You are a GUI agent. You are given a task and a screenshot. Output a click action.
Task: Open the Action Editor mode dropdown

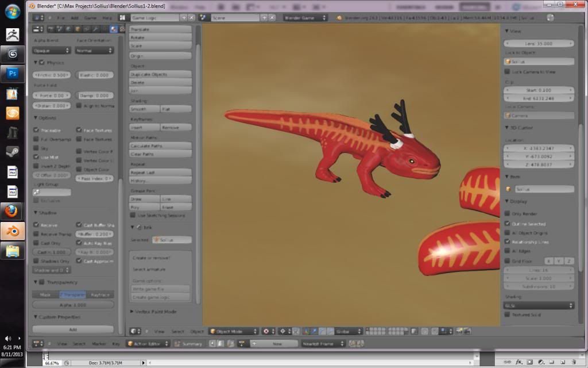click(148, 343)
